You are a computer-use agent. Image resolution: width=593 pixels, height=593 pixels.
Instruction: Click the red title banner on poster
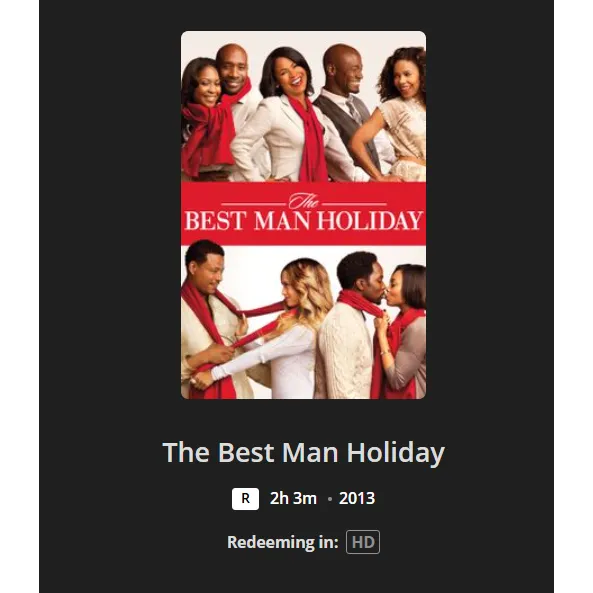(x=303, y=214)
